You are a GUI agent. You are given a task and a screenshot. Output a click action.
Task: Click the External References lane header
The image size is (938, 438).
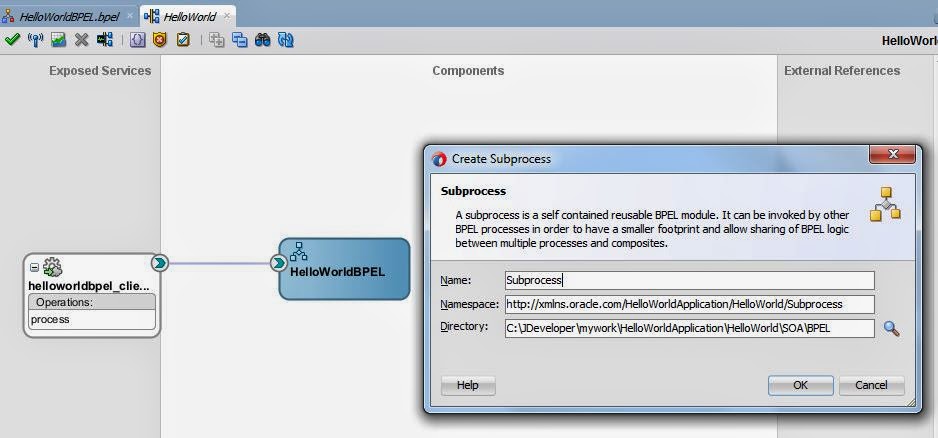(842, 71)
